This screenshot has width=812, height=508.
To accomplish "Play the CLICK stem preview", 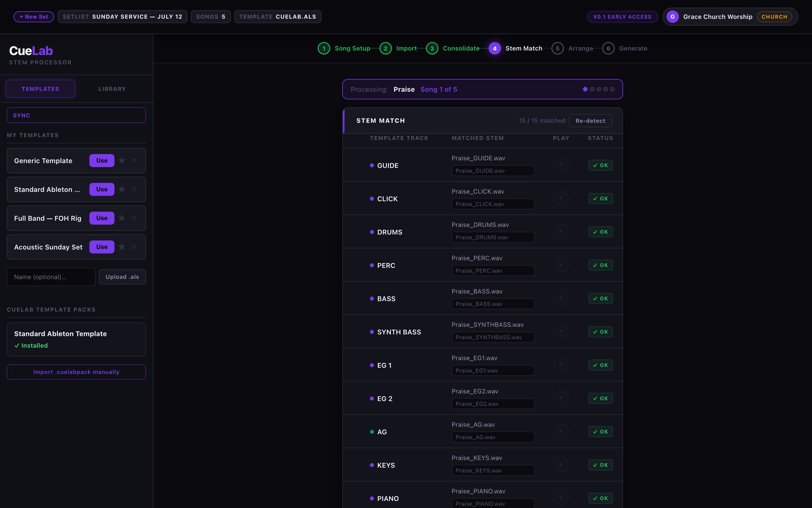I will click(x=561, y=198).
